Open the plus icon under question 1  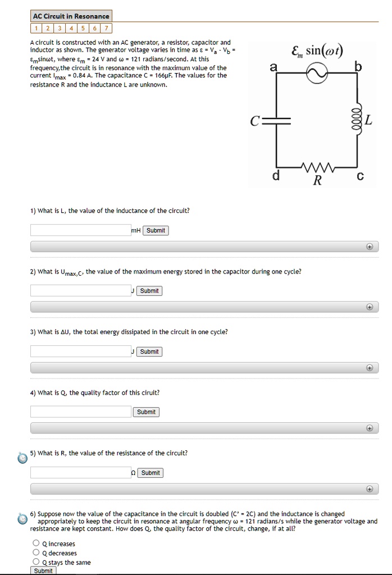(x=370, y=246)
